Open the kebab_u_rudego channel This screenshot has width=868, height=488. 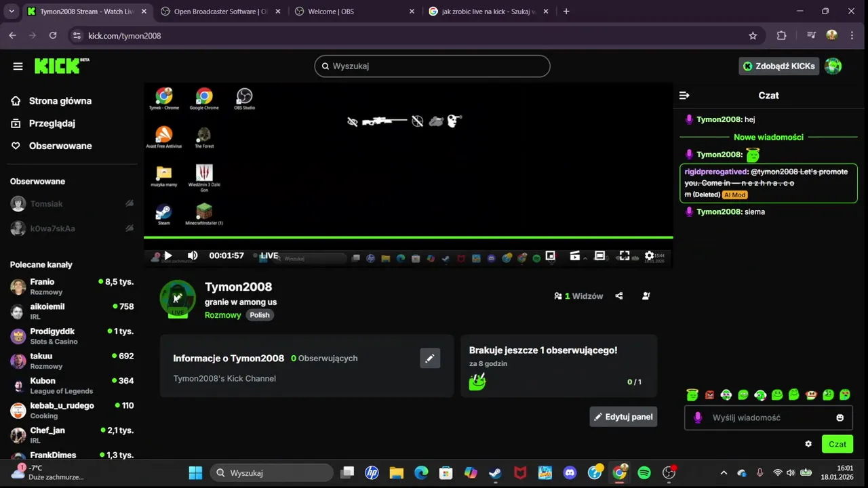(72, 410)
